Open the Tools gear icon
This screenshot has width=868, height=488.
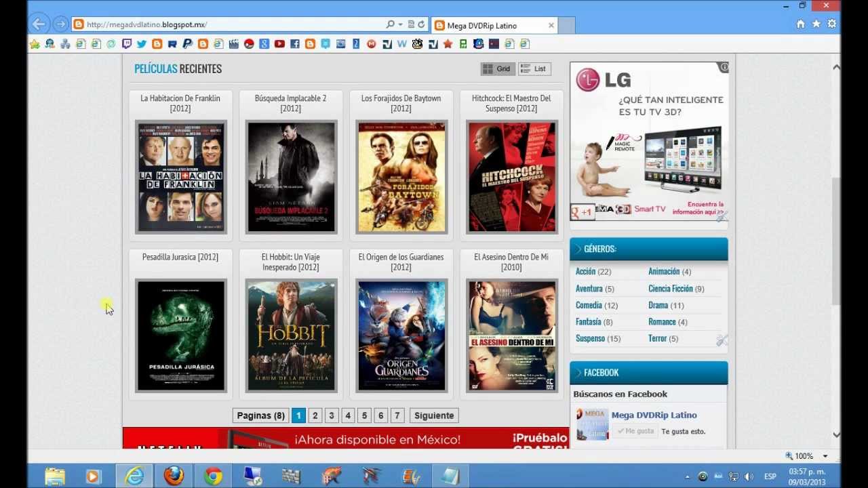coord(832,24)
